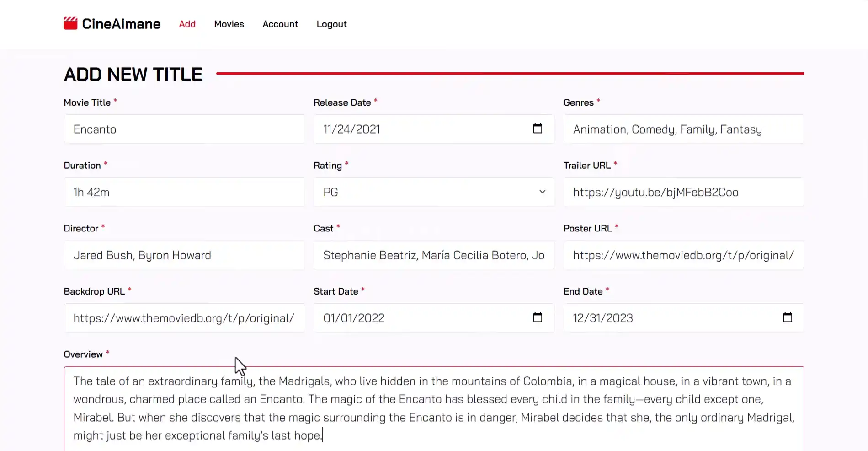
Task: Edit the Cast field starting with Stephanie Beatriz
Action: click(434, 255)
